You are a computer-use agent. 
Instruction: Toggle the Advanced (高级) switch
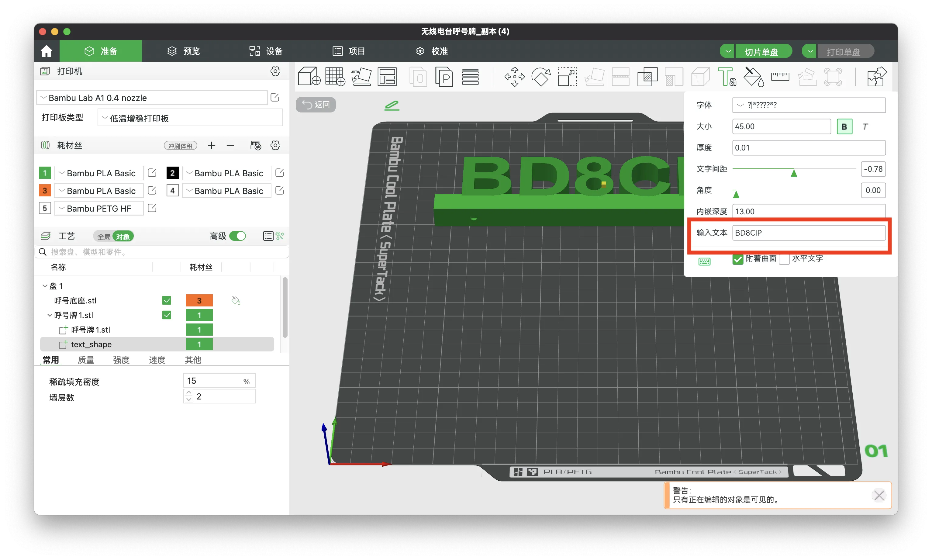pyautogui.click(x=238, y=236)
